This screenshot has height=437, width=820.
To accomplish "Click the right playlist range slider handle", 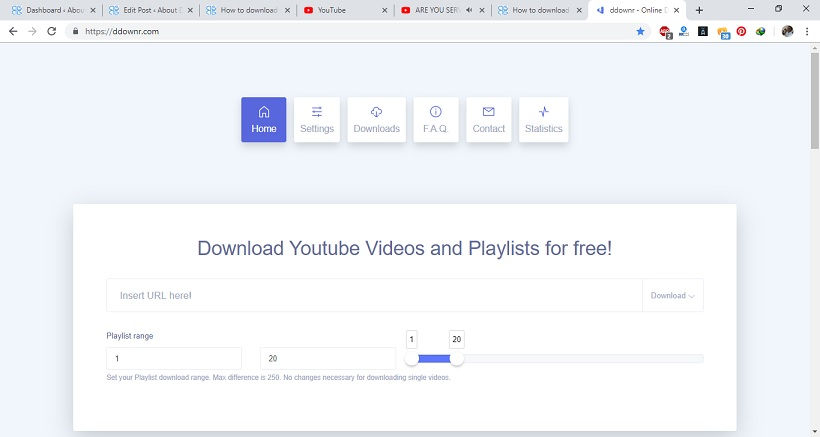I will tap(457, 359).
